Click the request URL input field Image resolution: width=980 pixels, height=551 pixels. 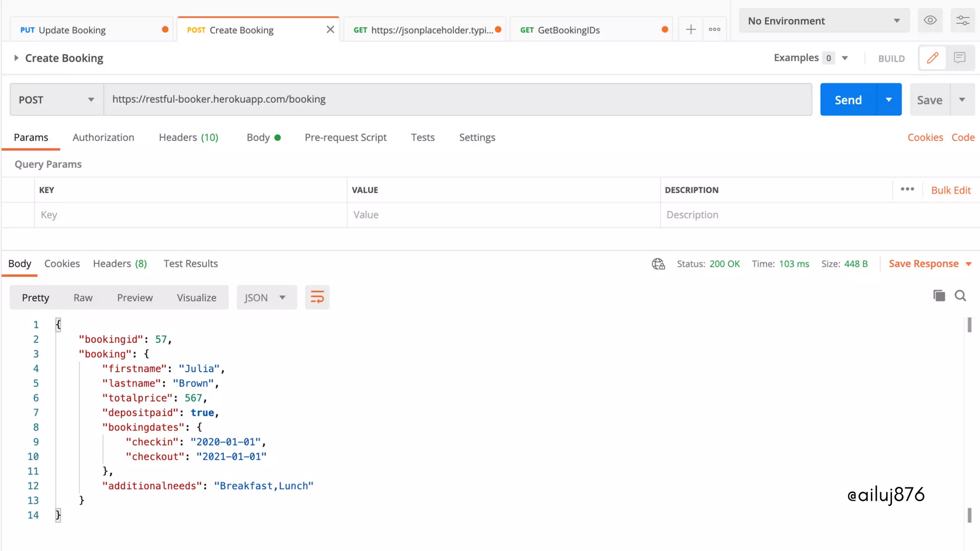457,99
